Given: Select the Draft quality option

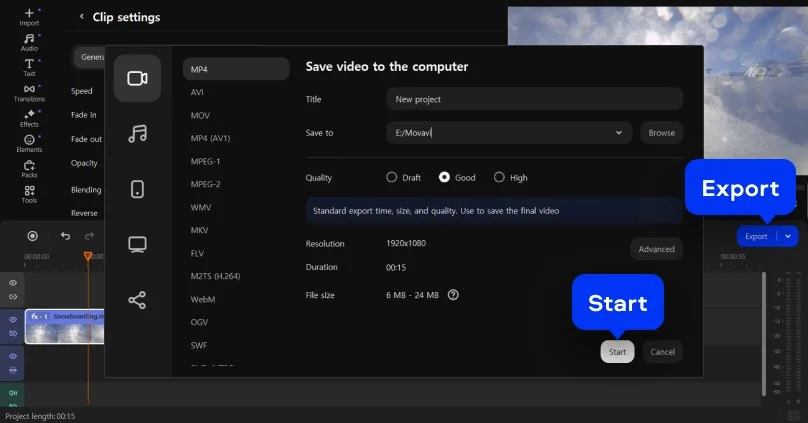Looking at the screenshot, I should (391, 177).
